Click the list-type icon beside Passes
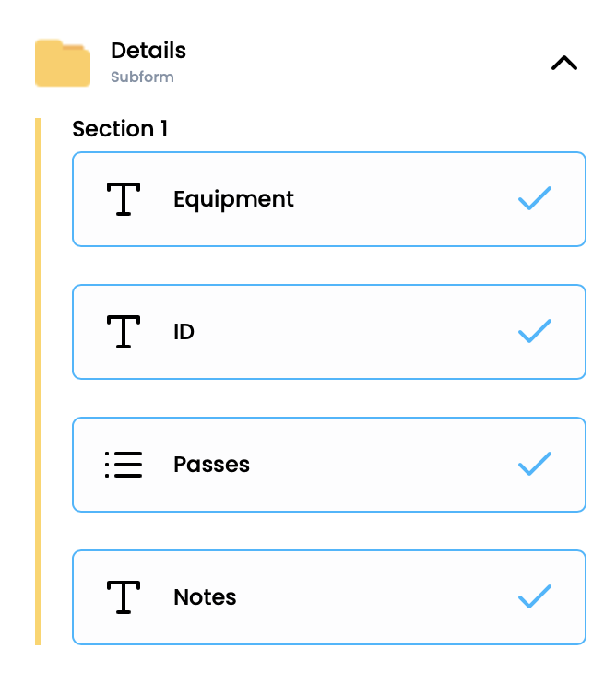Viewport: 616px width, 673px height. coord(124,465)
